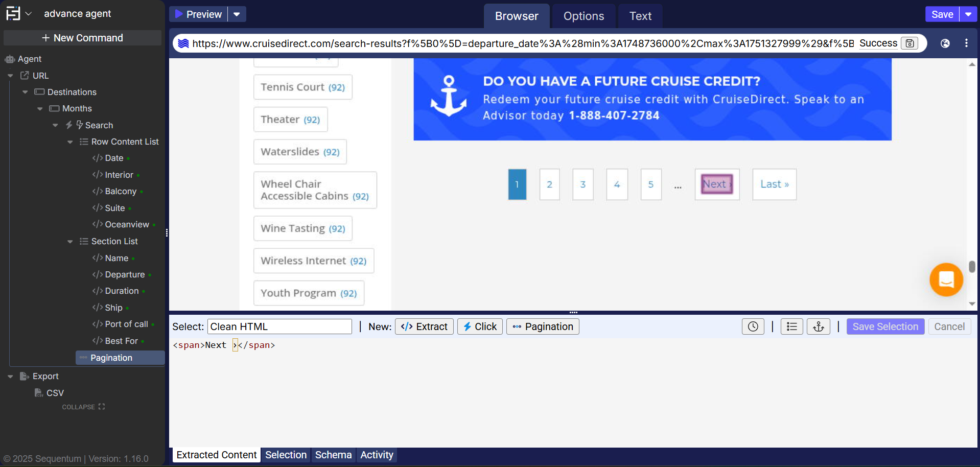Open the orange chat widget
The width and height of the screenshot is (980, 467).
(x=946, y=279)
